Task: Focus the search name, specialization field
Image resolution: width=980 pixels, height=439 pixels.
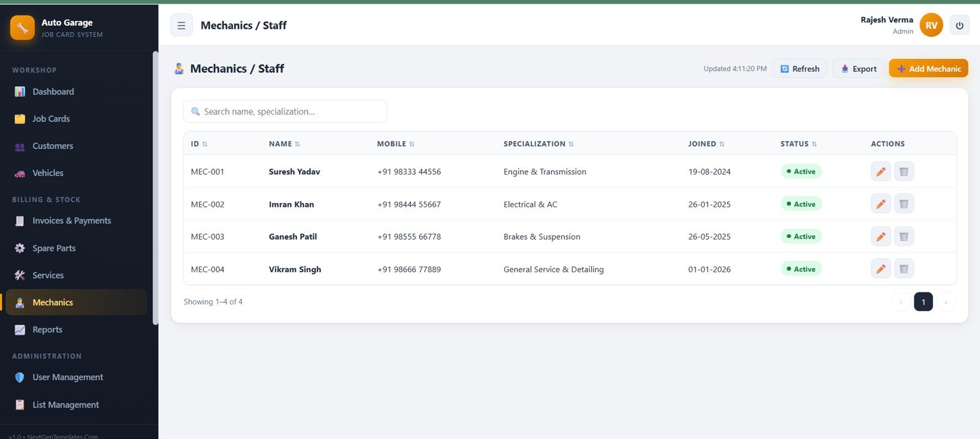Action: [x=285, y=112]
